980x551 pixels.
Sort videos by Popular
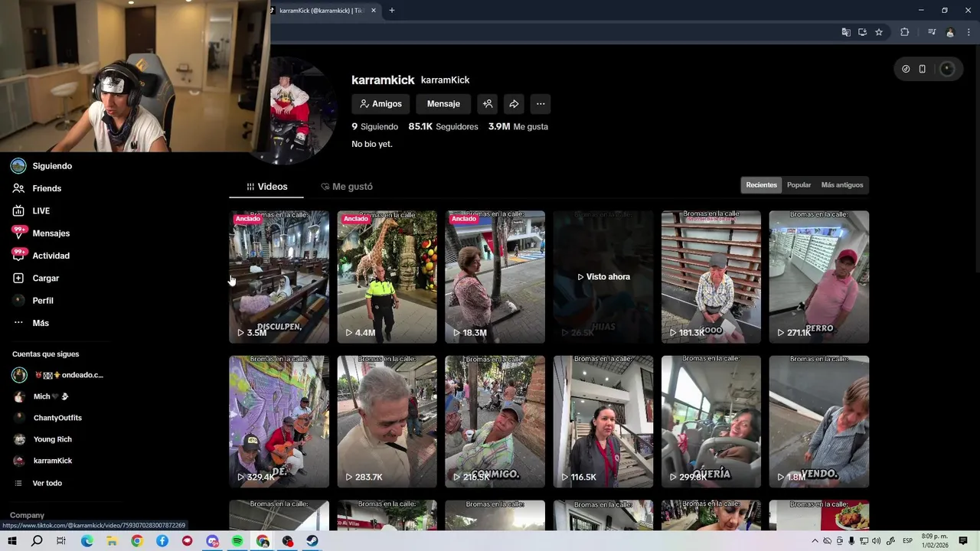[799, 185]
